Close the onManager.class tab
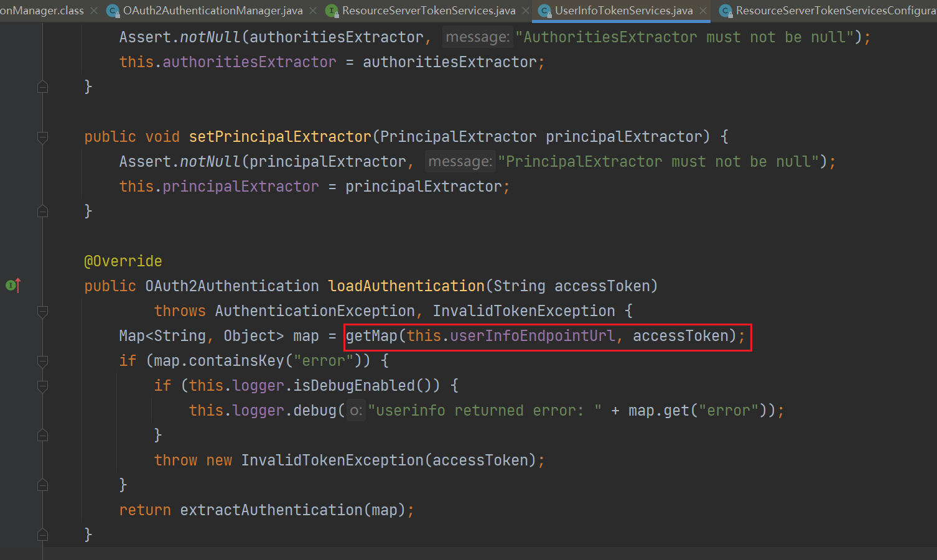 [94, 11]
